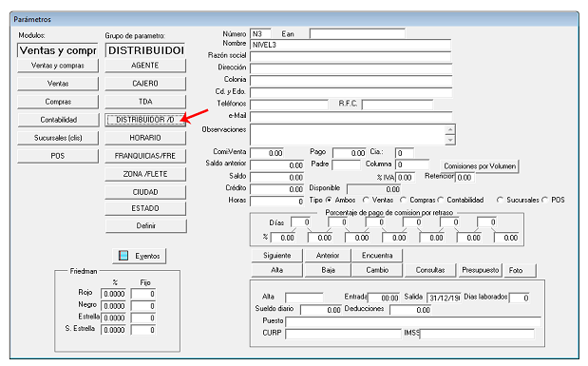Choose the AGENTE parameter group

(145, 66)
